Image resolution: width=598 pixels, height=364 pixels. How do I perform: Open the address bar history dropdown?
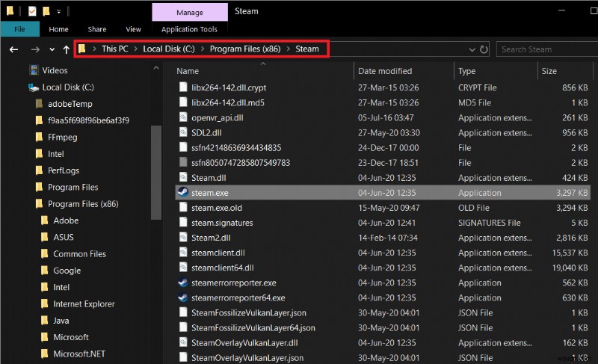(471, 49)
